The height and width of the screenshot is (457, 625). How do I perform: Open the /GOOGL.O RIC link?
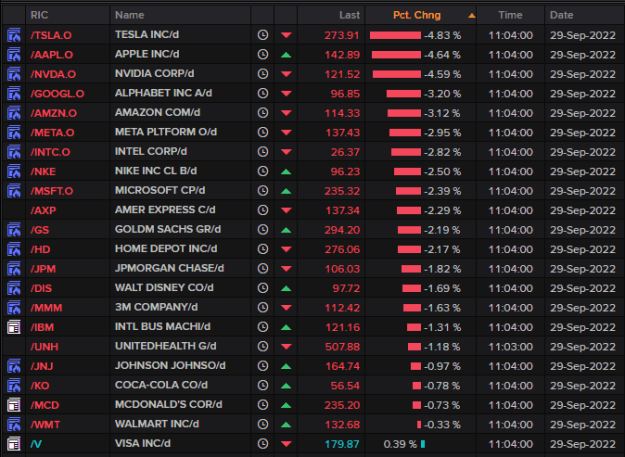[57, 94]
